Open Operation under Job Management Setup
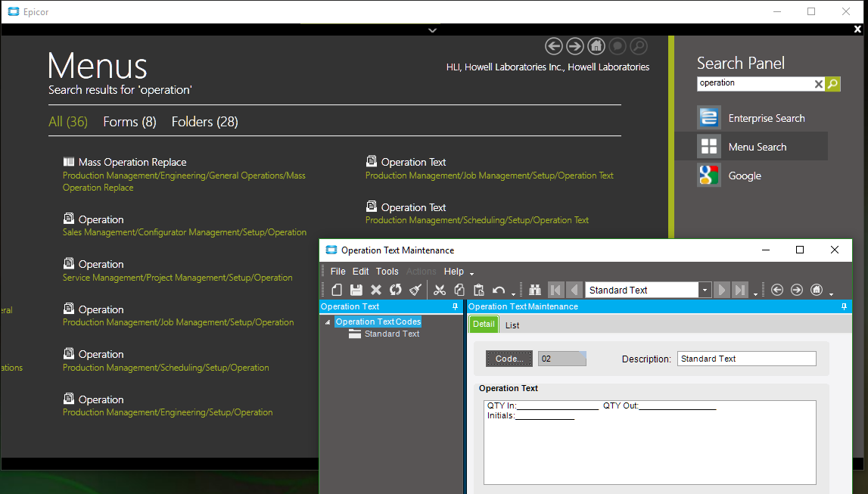Viewport: 868px width, 494px height. point(101,309)
